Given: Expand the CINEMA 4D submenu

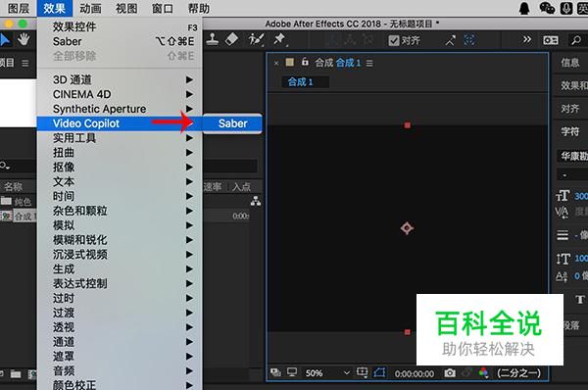Looking at the screenshot, I should pos(120,94).
